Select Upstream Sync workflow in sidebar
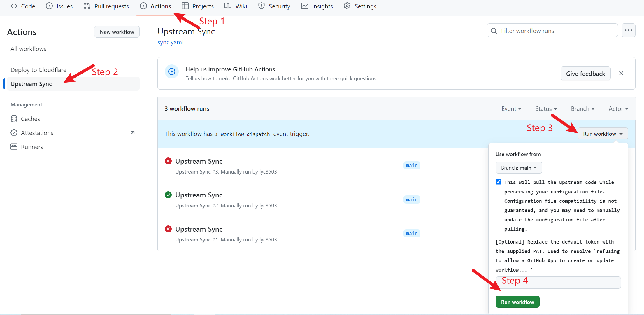The height and width of the screenshot is (315, 644). click(x=73, y=84)
